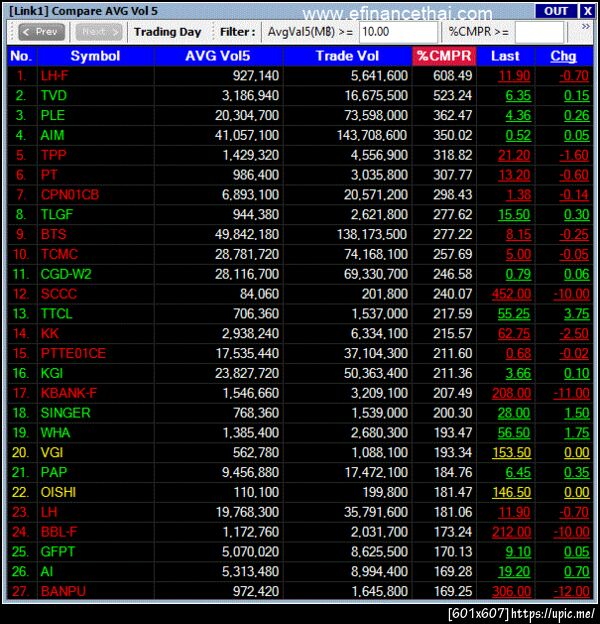
Task: Click GFPT last price 9.10
Action: click(518, 552)
